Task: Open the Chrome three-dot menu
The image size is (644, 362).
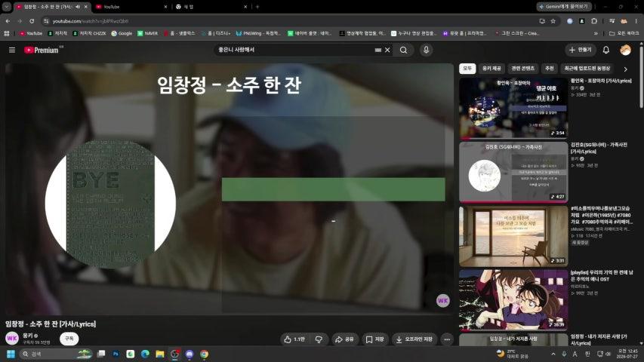Action: click(636, 21)
